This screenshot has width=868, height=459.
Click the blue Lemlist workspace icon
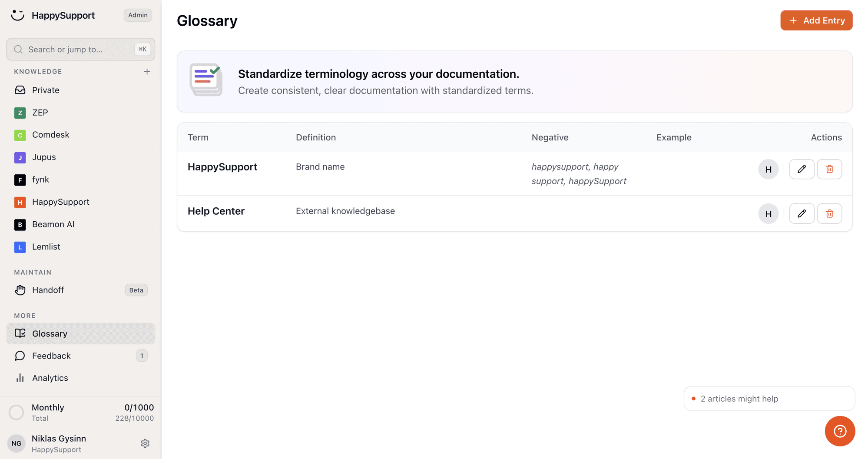pos(20,247)
